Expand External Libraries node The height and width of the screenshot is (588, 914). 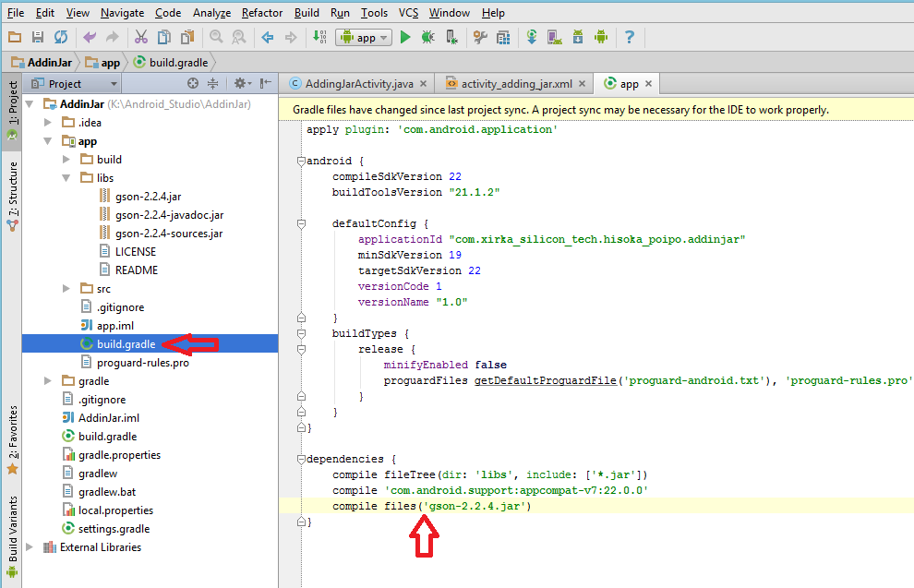[x=30, y=547]
